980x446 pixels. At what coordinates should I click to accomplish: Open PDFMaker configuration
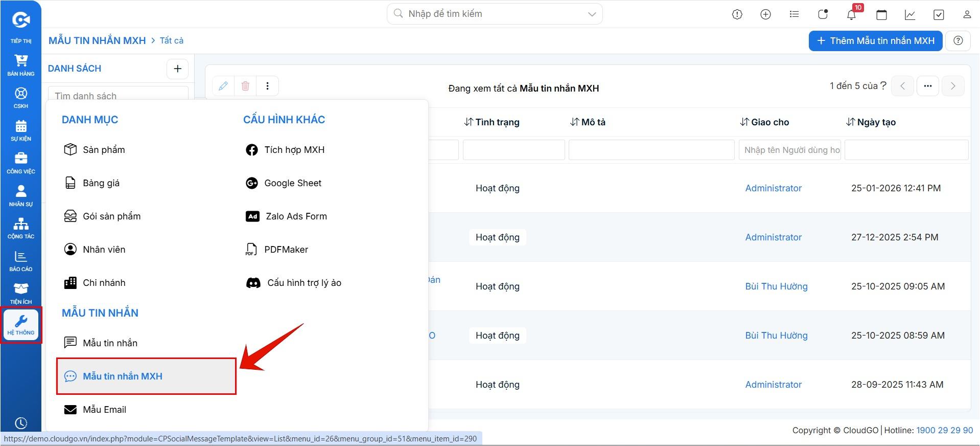pos(277,250)
